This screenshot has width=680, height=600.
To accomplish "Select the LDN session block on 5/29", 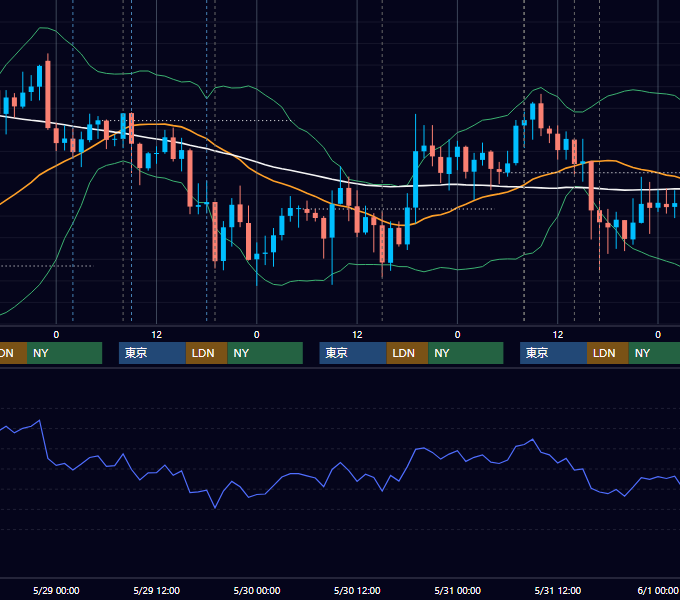I will 206,353.
